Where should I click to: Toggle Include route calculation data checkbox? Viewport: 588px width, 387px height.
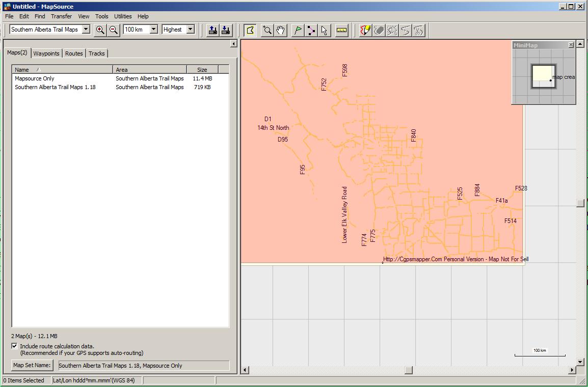click(14, 346)
